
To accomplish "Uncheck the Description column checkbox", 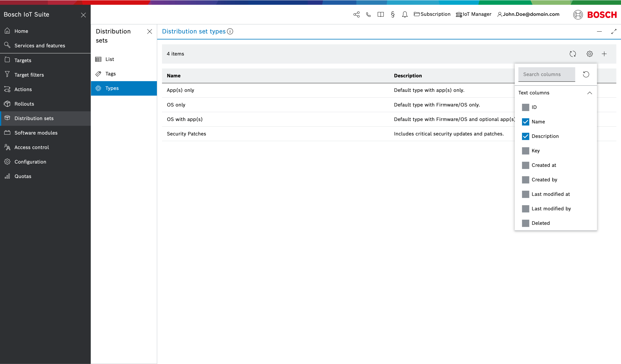I will pyautogui.click(x=525, y=136).
